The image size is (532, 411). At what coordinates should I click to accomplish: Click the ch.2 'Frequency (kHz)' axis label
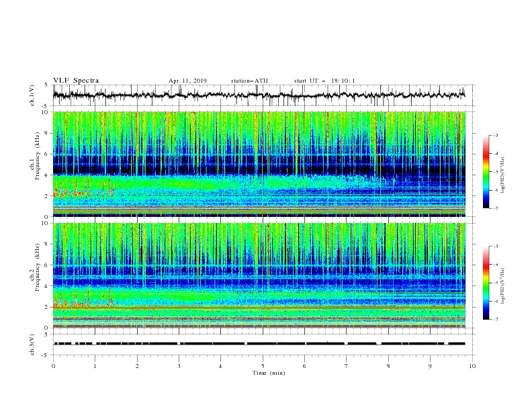pos(38,267)
